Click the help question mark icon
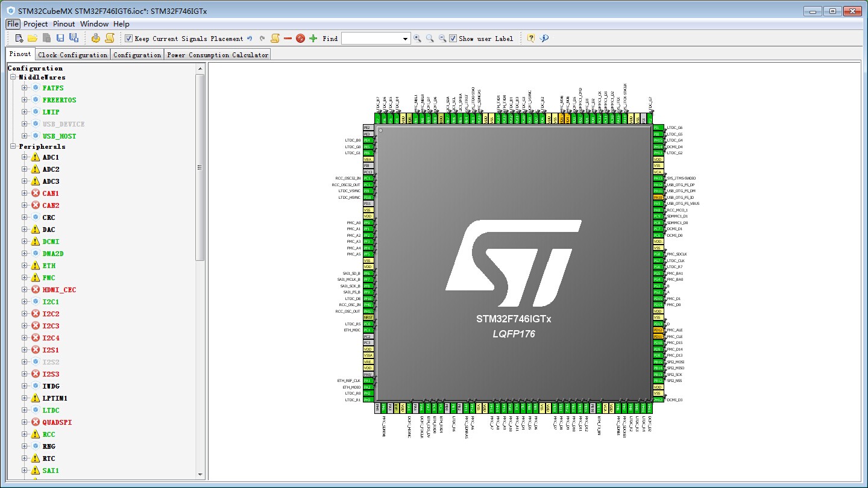The width and height of the screenshot is (868, 488). [530, 39]
